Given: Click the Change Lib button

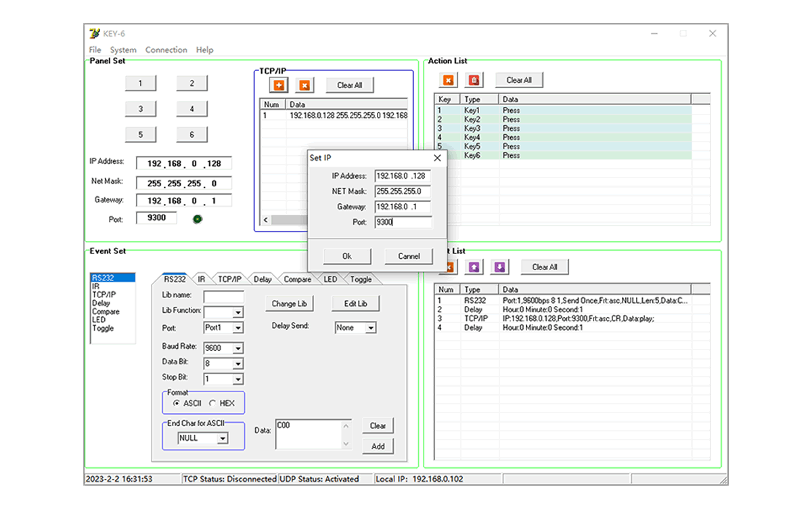Looking at the screenshot, I should click(x=289, y=303).
